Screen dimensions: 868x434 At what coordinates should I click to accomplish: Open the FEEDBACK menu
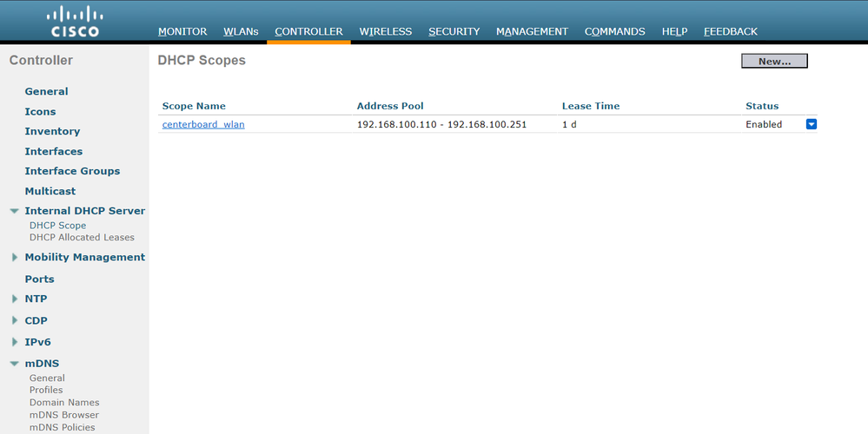pyautogui.click(x=731, y=31)
